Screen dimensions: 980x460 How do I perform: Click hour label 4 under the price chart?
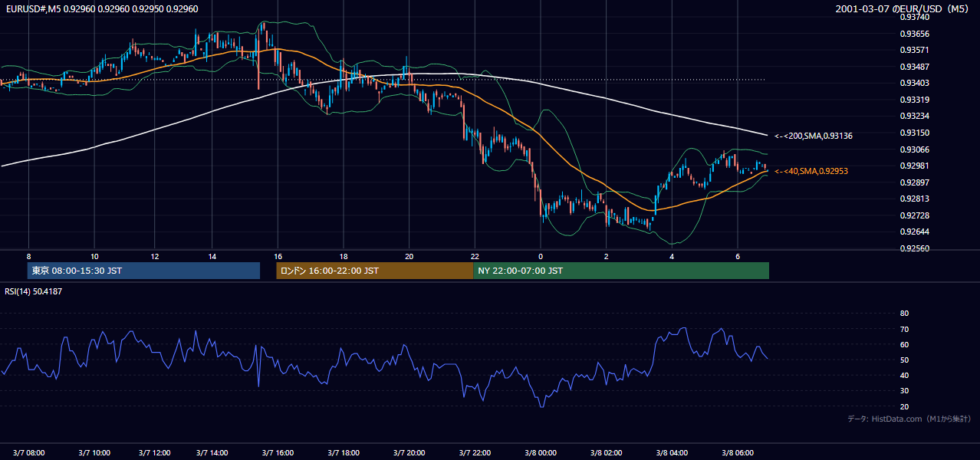tap(672, 256)
